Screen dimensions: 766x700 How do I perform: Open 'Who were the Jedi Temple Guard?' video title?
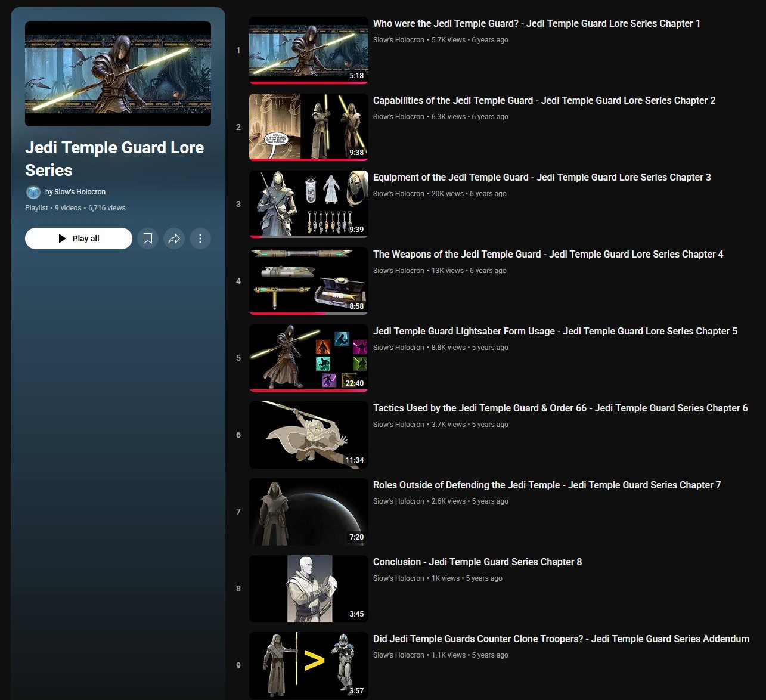click(536, 23)
